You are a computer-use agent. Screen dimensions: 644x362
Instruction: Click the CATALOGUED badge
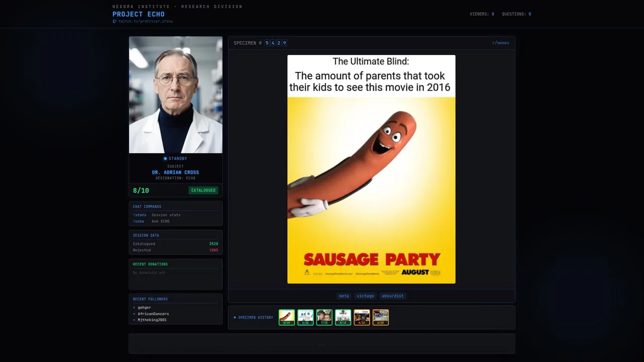click(x=203, y=191)
